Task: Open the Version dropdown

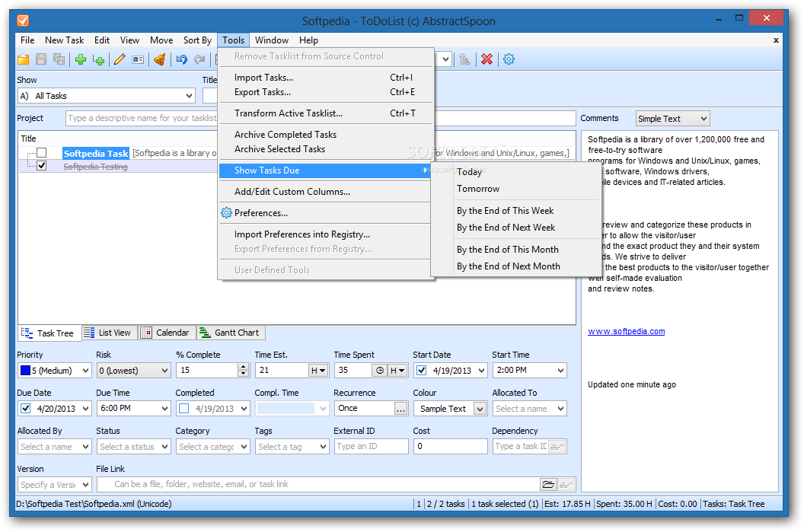Action: 85,484
